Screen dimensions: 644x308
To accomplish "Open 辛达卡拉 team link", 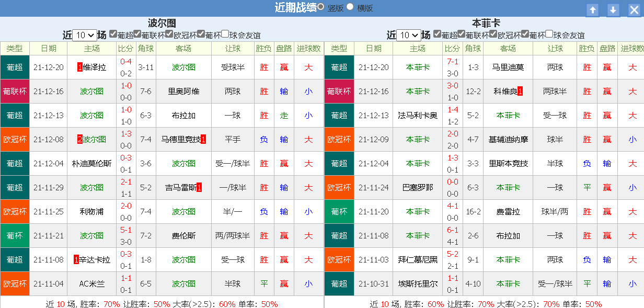I will [95, 260].
